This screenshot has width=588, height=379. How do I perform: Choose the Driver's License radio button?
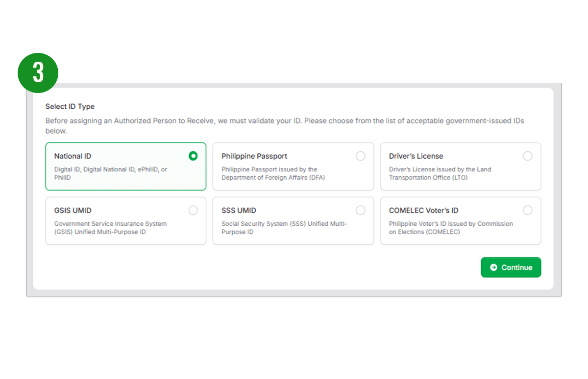click(x=527, y=156)
